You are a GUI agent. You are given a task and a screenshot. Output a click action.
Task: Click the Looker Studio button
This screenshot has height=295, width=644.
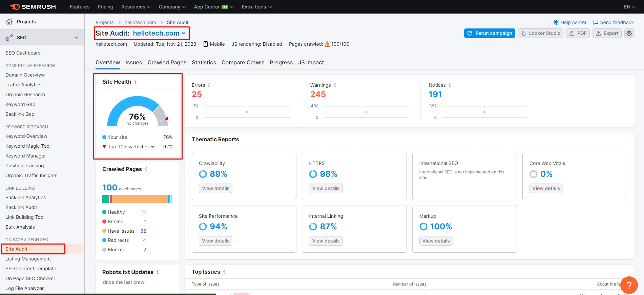point(541,33)
